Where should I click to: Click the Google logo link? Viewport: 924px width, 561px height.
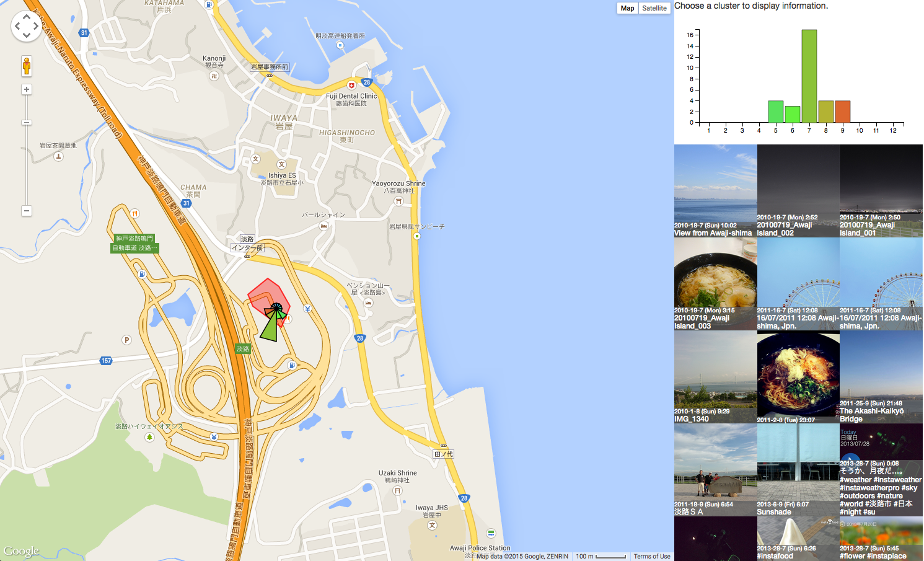click(22, 550)
